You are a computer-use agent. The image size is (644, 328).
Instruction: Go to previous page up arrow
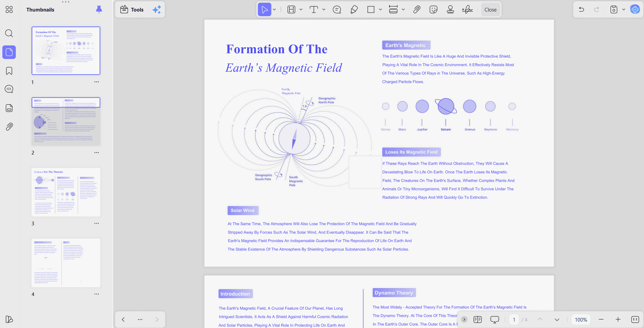[540, 320]
